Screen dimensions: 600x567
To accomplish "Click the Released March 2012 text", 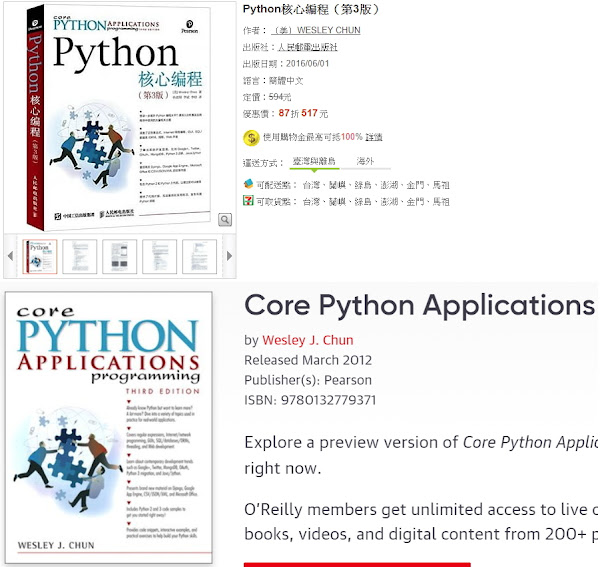I will pyautogui.click(x=308, y=360).
